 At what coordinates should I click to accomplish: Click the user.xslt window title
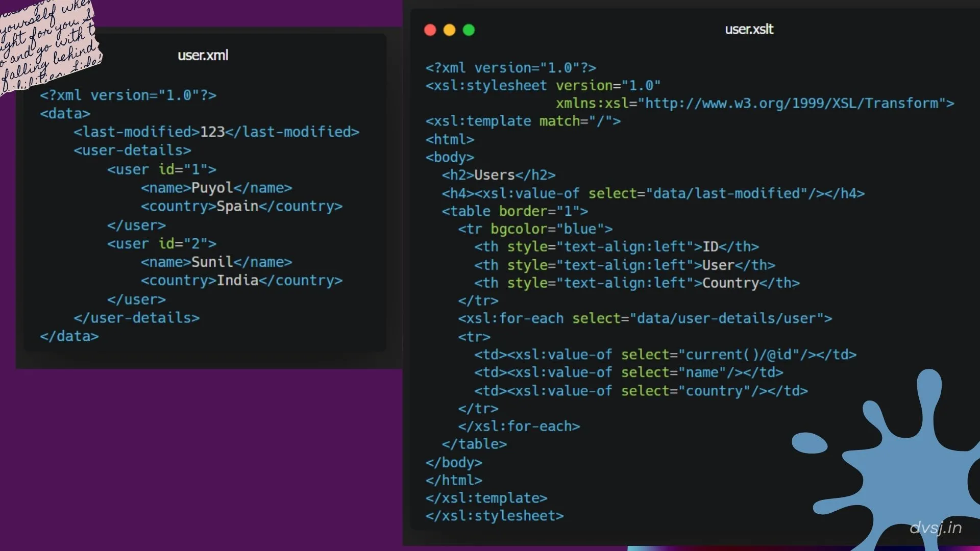(x=748, y=29)
